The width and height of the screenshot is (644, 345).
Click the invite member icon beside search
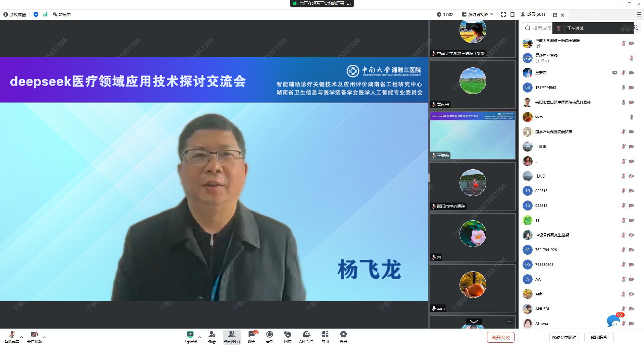[636, 28]
